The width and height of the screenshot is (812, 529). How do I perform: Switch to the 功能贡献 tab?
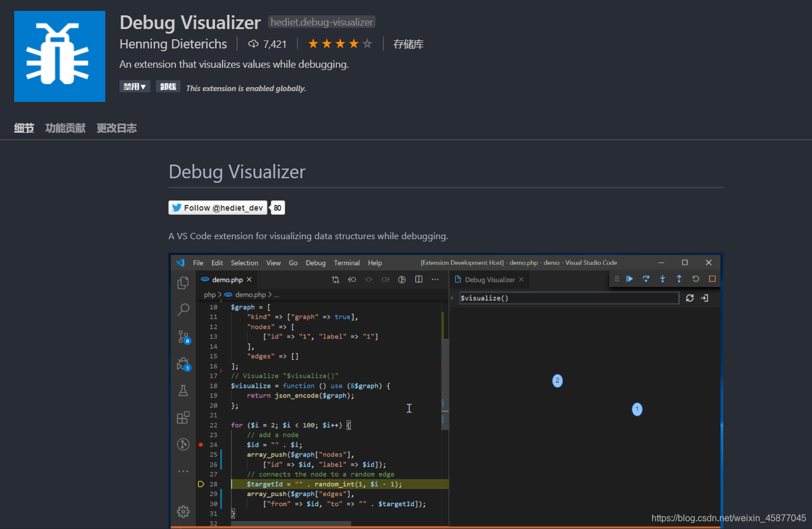[65, 128]
